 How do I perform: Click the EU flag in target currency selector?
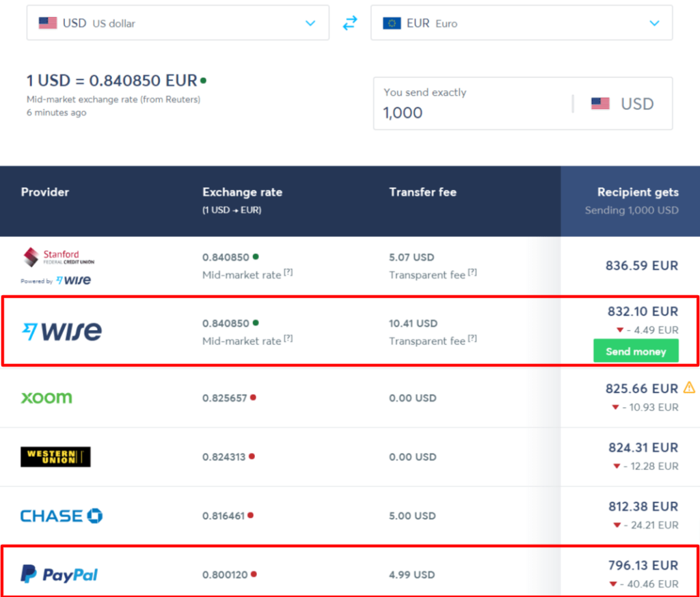click(392, 23)
